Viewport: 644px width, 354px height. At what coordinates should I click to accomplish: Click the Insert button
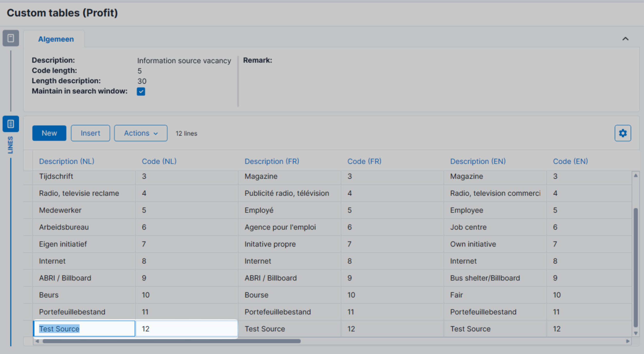pyautogui.click(x=90, y=133)
